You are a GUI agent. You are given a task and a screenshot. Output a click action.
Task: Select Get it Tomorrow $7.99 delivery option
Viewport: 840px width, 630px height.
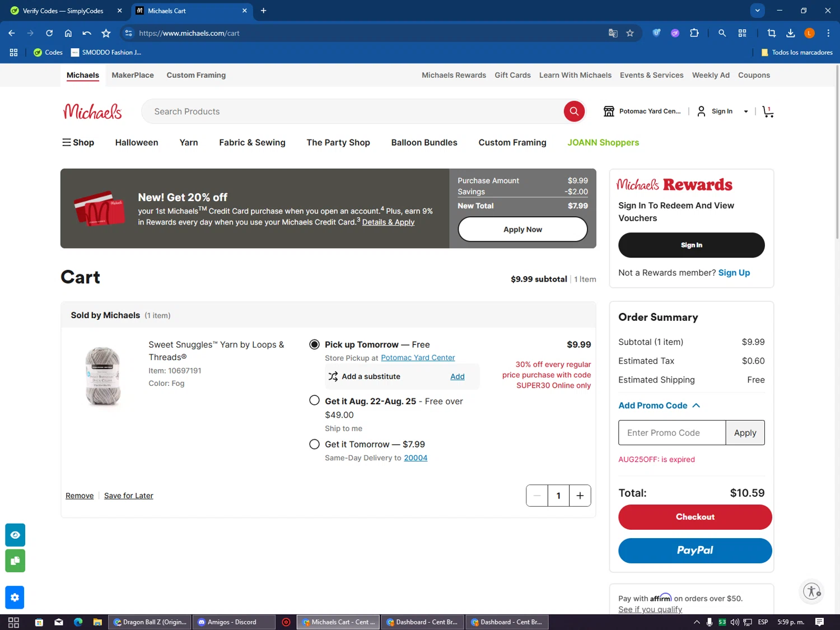tap(315, 444)
